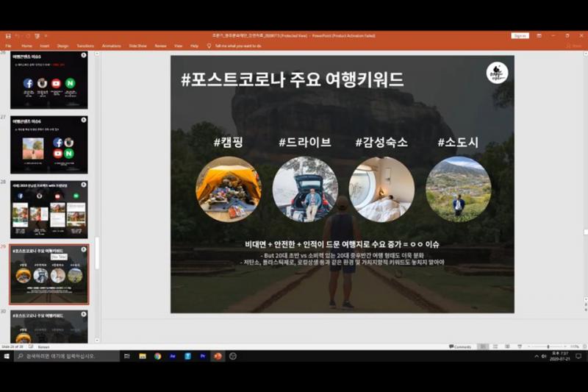Viewport: 588px width, 392px height.
Task: Click the round logo in slide corner
Action: pyautogui.click(x=497, y=73)
